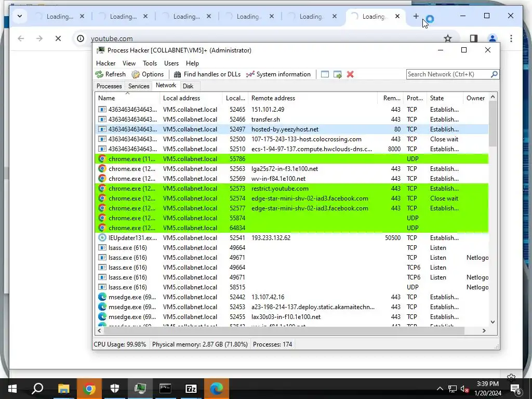Select row with remote address transfer.sh
Viewport: 532px width, 399px height.
click(292, 119)
